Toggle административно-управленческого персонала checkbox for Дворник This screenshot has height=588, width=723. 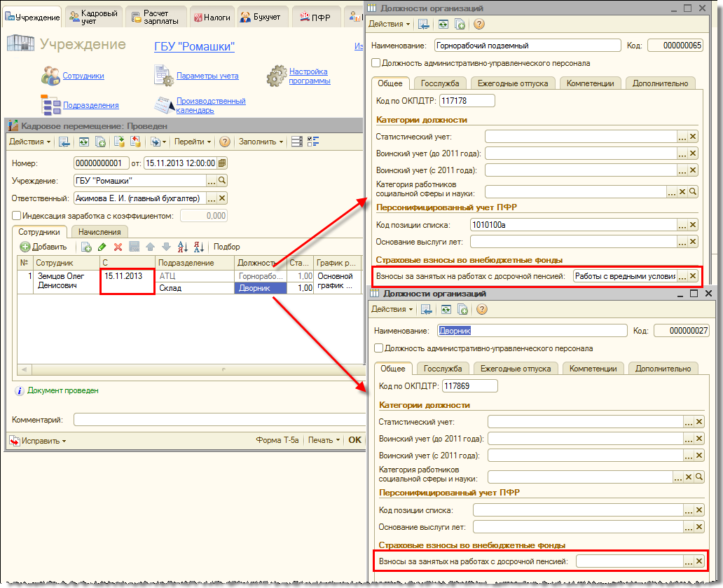click(379, 348)
